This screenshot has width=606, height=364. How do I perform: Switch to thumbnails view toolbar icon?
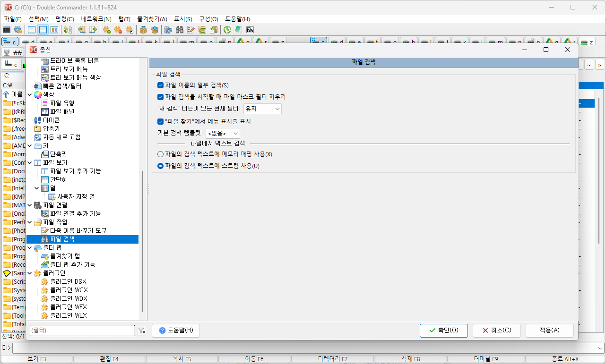click(x=54, y=30)
